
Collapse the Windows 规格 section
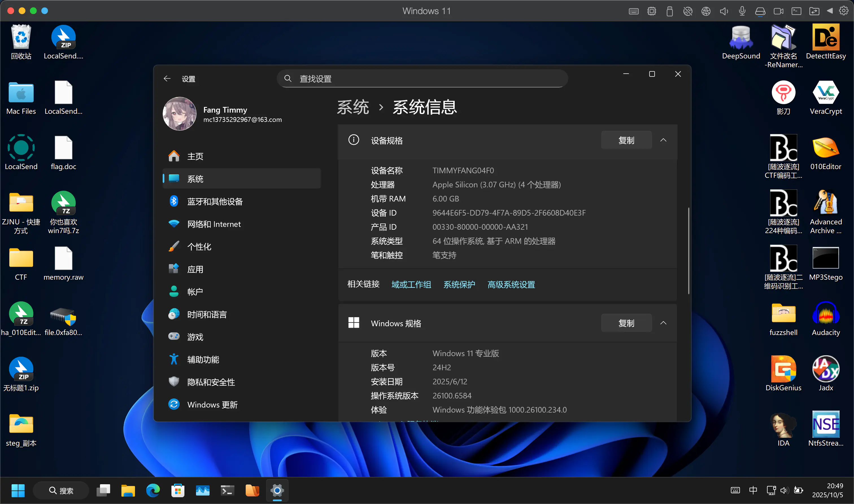point(663,323)
